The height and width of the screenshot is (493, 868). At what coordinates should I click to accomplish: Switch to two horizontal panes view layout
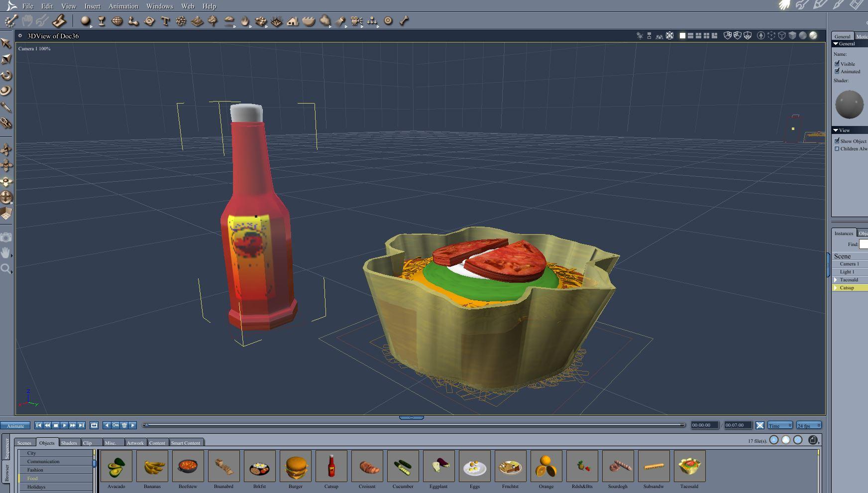[x=690, y=36]
